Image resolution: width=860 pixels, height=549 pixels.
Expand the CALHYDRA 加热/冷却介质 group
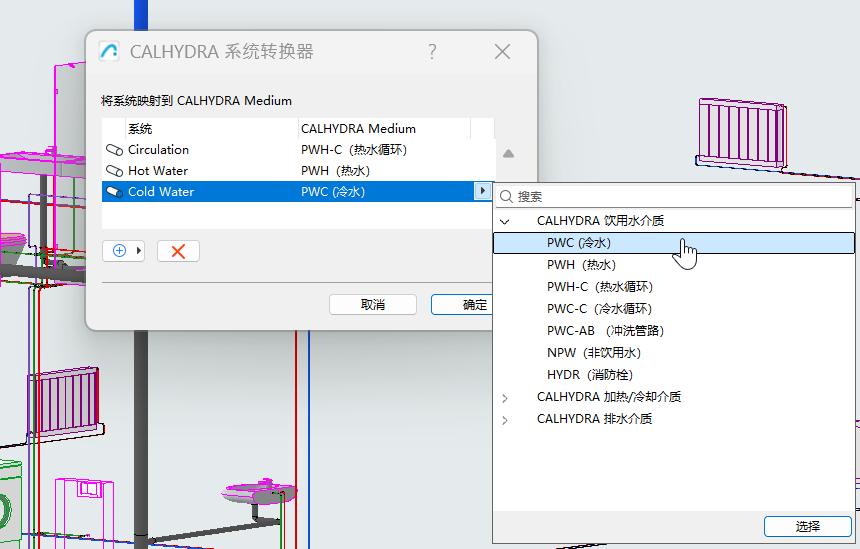tap(505, 398)
